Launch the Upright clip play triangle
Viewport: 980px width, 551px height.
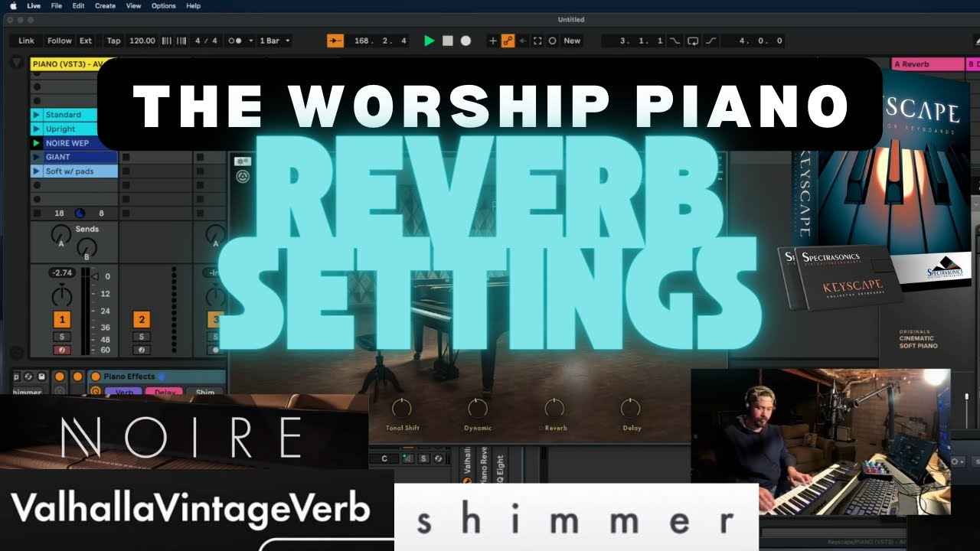tap(36, 129)
